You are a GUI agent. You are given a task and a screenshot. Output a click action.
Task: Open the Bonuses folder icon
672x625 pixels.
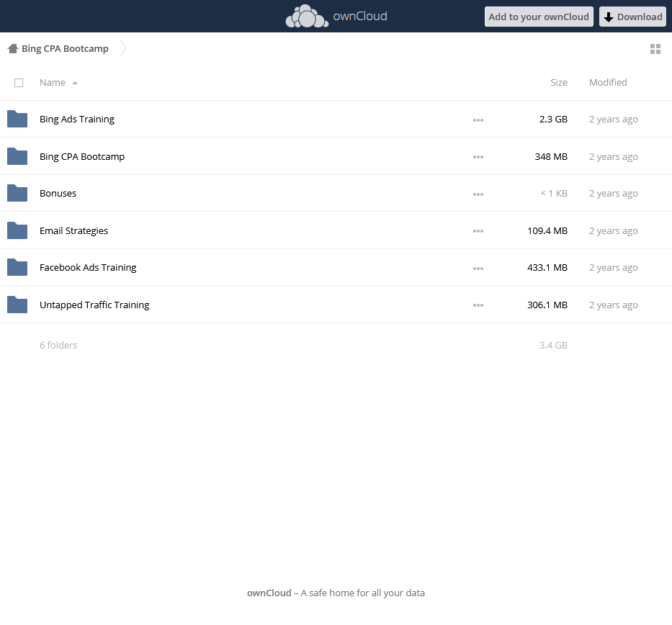coord(17,193)
